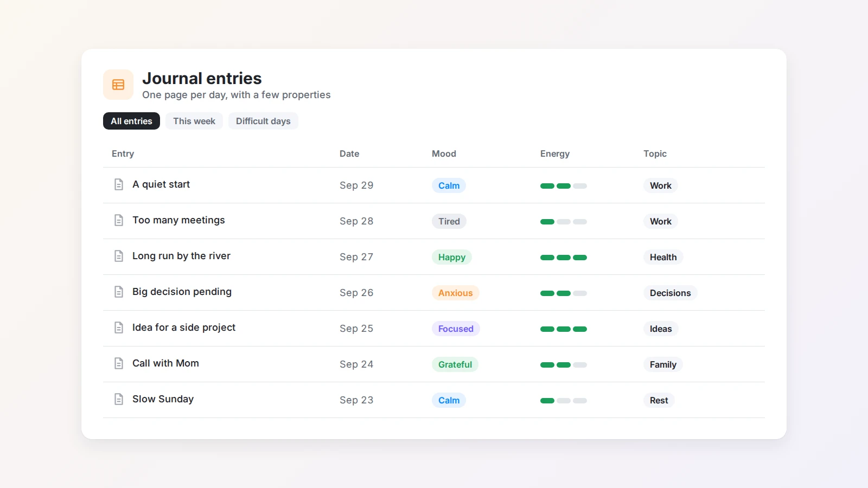Click the Entry column header
The width and height of the screenshot is (868, 488).
pyautogui.click(x=123, y=153)
